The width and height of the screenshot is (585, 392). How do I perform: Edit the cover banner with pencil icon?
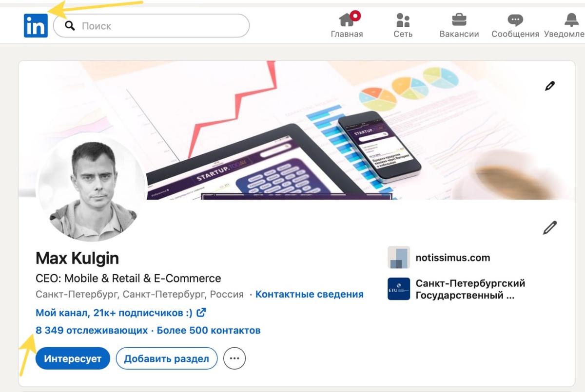550,86
